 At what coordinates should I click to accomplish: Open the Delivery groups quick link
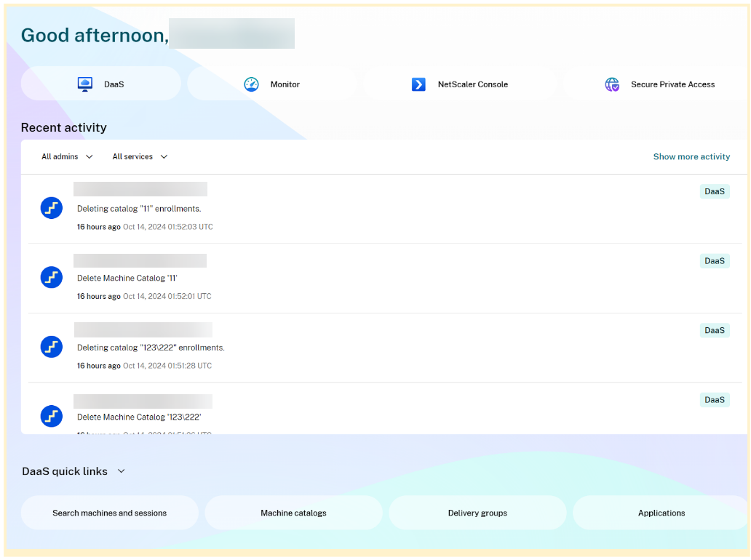tap(477, 513)
